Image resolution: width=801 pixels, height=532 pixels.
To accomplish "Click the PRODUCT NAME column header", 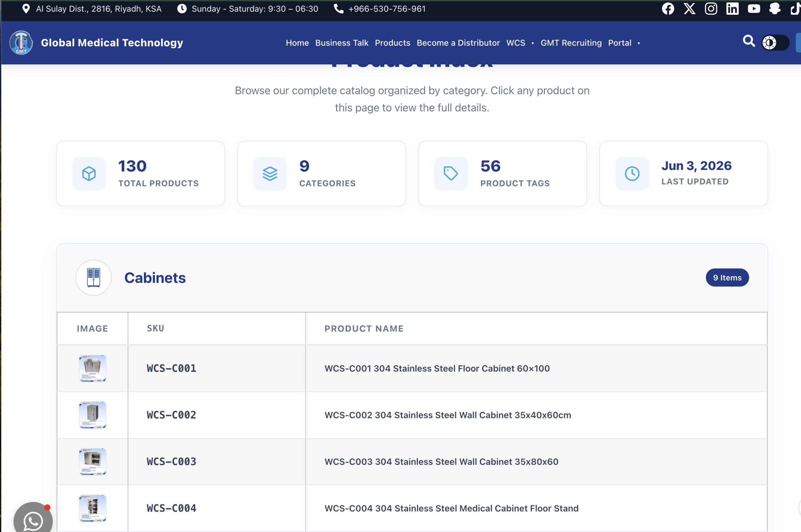I will (x=364, y=328).
